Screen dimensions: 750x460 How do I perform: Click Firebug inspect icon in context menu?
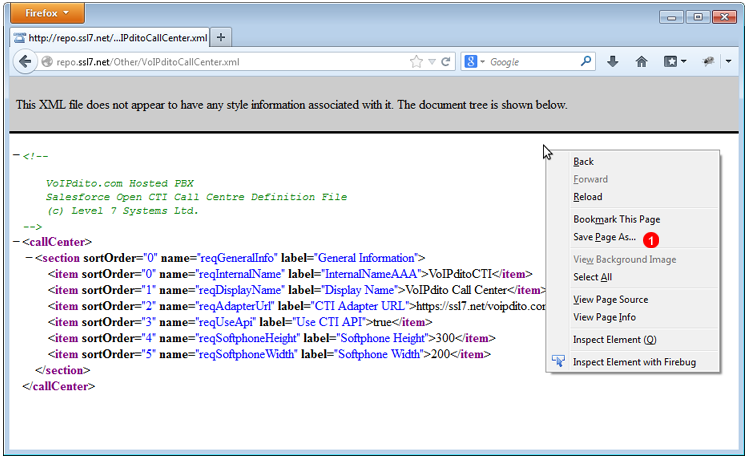558,361
